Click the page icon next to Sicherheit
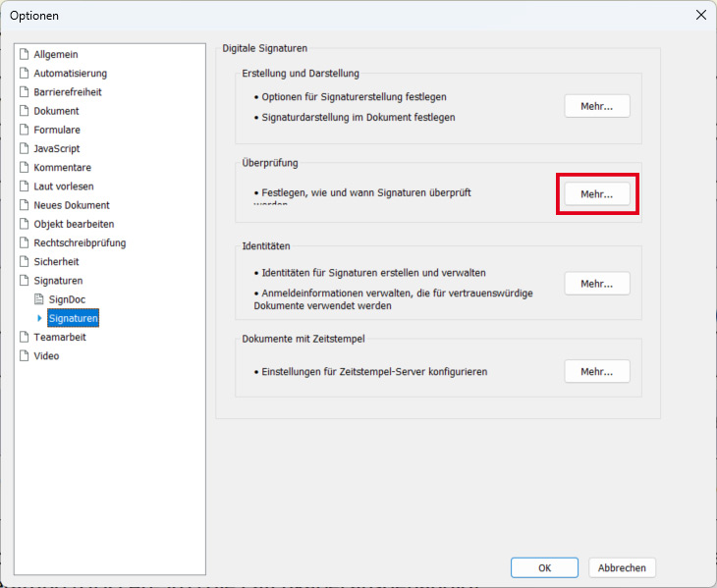Screen dimensions: 717x588 tap(26, 262)
